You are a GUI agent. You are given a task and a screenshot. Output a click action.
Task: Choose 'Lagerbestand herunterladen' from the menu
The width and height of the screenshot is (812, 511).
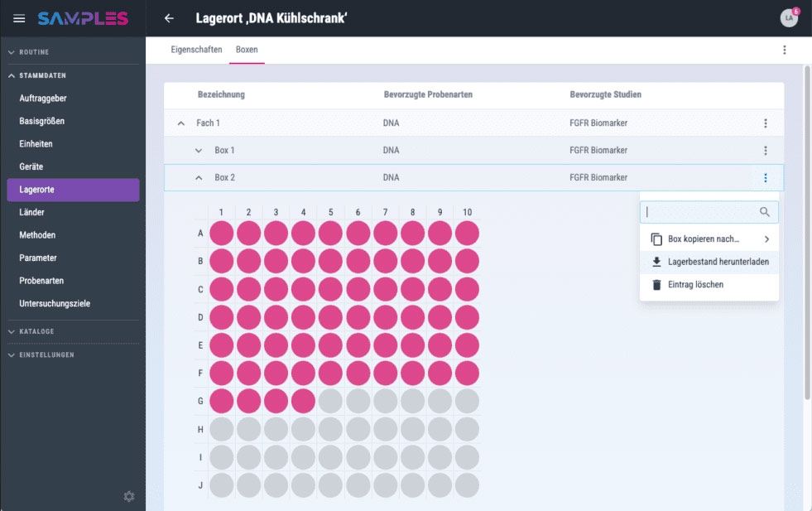[x=718, y=262]
